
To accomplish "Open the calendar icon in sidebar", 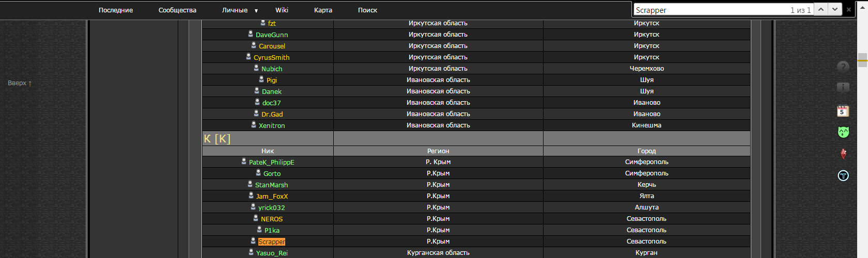I will (843, 110).
